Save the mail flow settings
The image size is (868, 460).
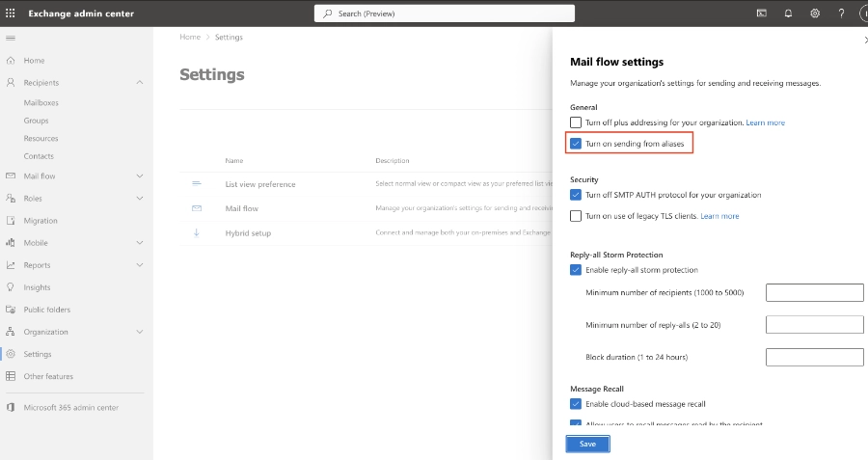click(x=587, y=444)
